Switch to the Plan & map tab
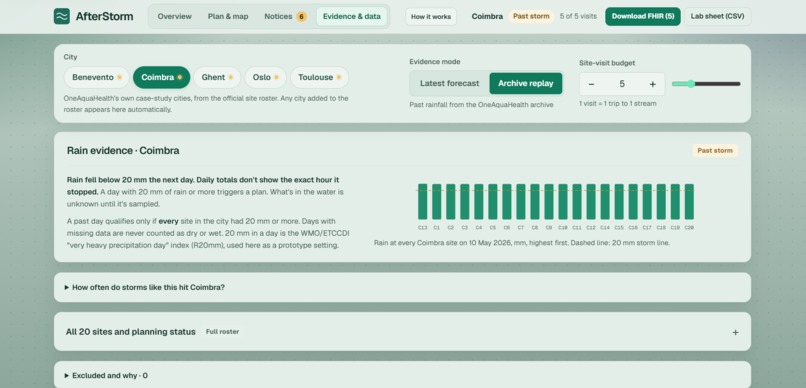806x388 pixels. 228,16
